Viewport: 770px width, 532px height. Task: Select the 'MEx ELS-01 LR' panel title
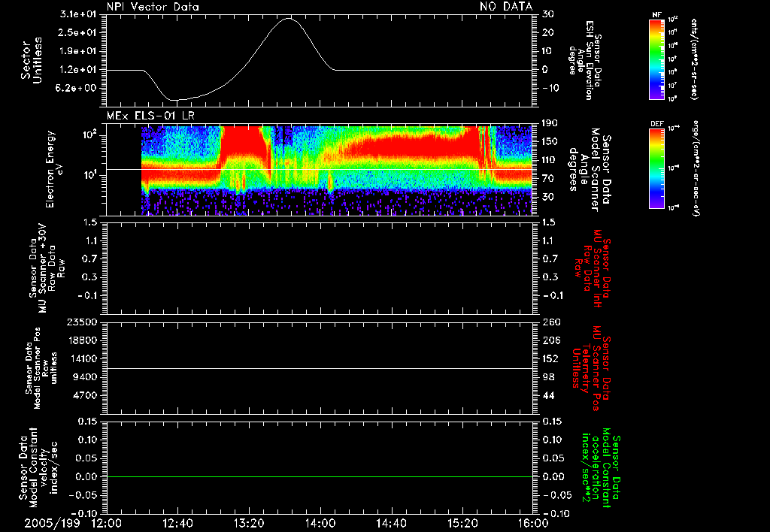click(x=150, y=116)
